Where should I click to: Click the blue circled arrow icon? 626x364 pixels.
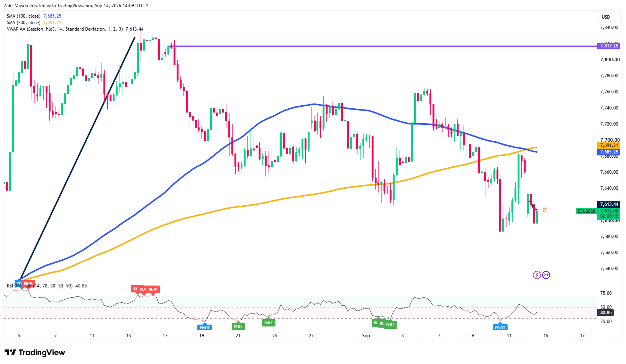546,275
